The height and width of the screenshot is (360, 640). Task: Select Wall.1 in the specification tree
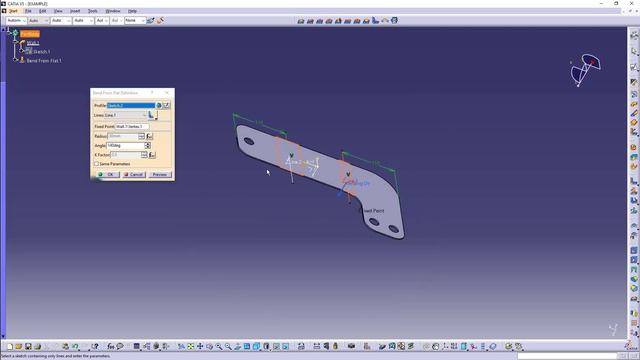(33, 43)
